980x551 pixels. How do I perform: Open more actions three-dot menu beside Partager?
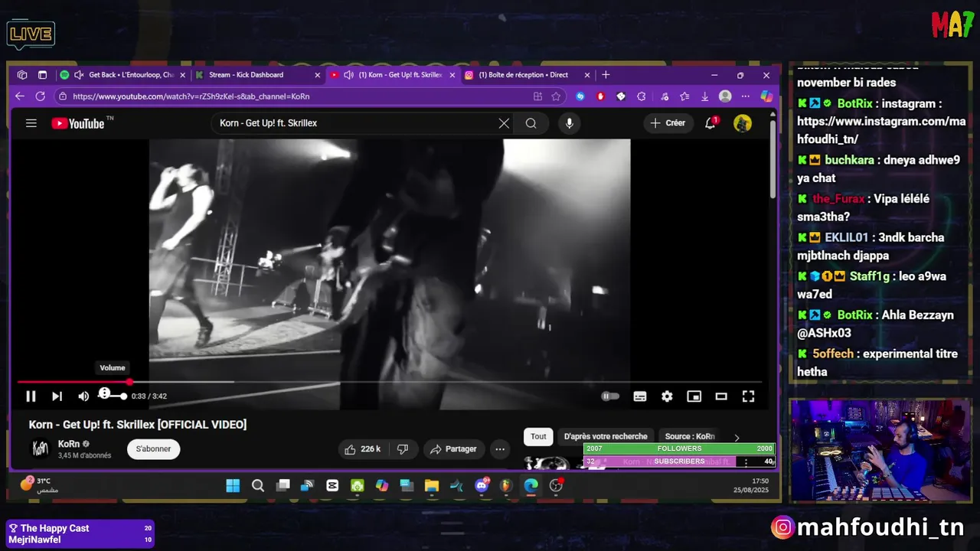click(500, 449)
